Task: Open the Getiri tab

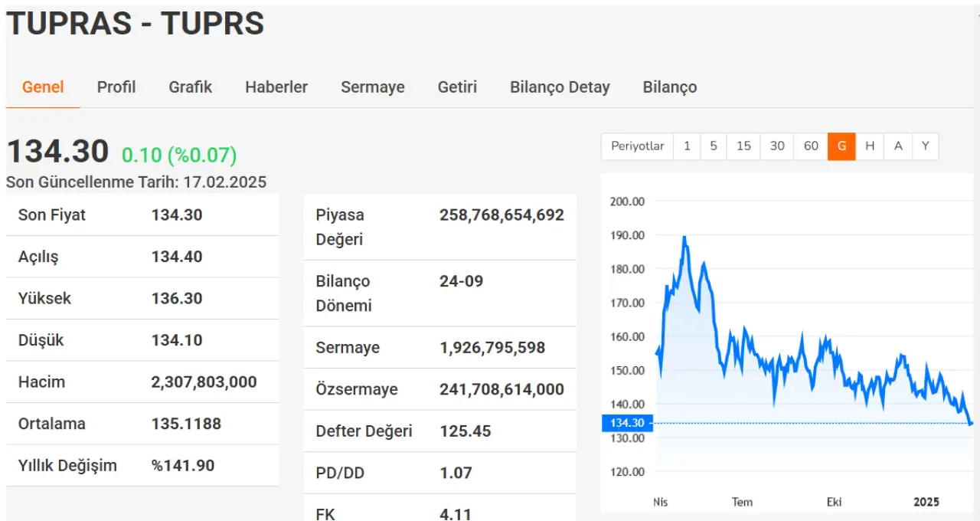Action: pyautogui.click(x=457, y=87)
